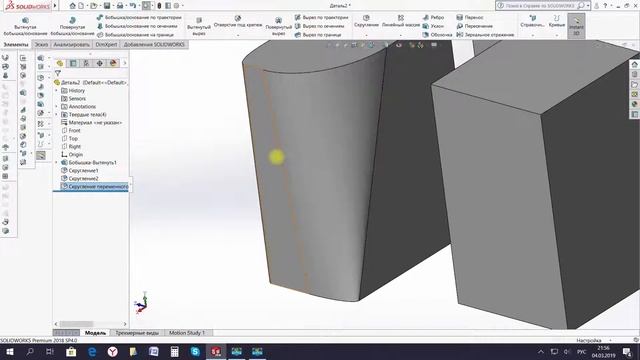640x360 pixels.
Task: Click the Отверстие под крепеж tool
Action: (x=238, y=21)
